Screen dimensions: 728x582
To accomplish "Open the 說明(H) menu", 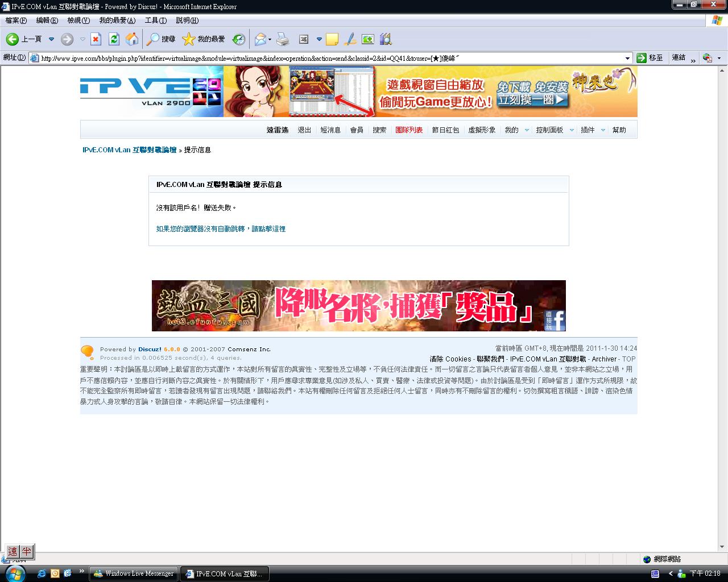I will click(187, 20).
